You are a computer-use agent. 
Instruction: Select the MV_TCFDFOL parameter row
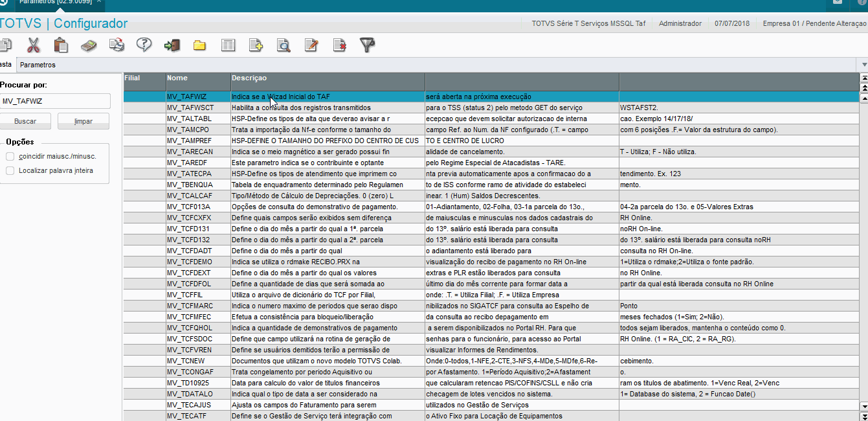491,284
